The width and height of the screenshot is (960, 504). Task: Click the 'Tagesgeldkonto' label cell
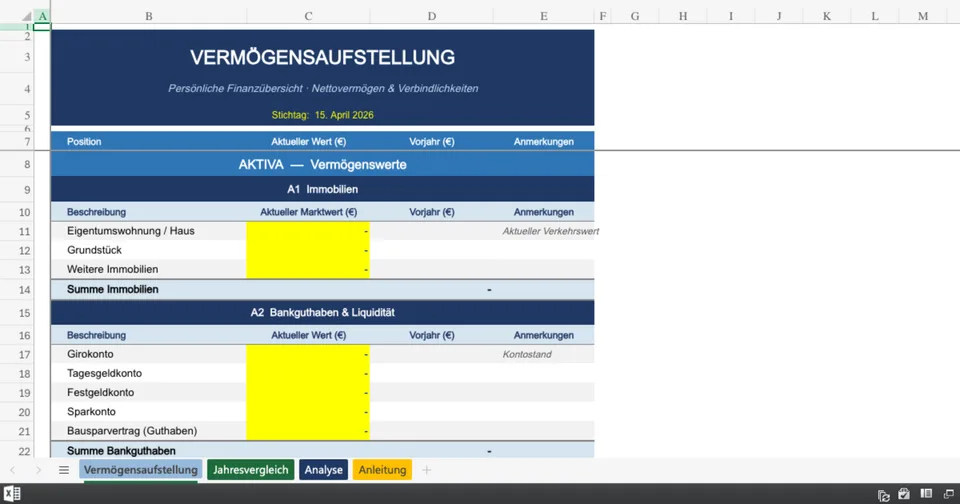[149, 374]
